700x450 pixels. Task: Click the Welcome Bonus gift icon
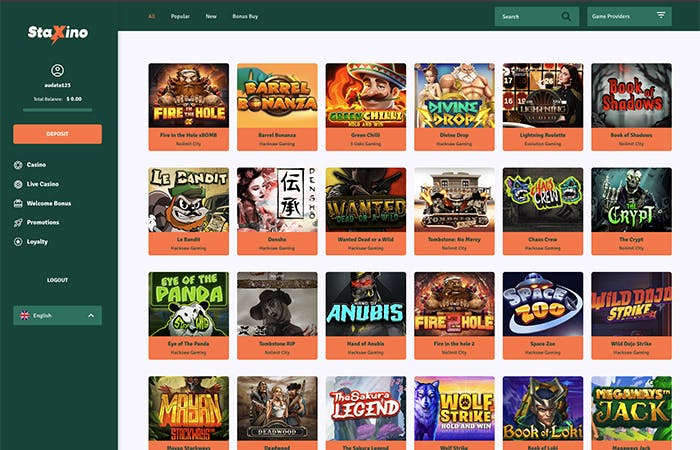click(x=18, y=203)
